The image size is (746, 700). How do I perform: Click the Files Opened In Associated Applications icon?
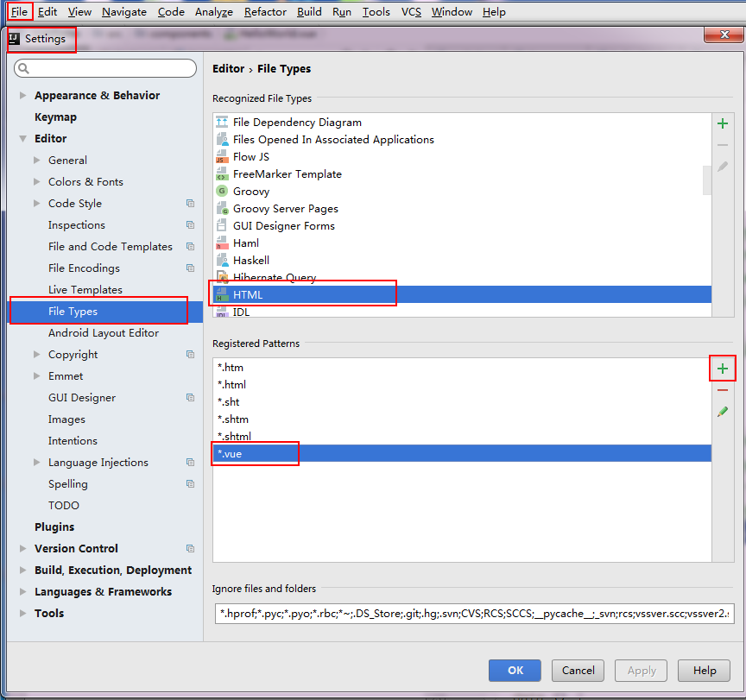222,139
